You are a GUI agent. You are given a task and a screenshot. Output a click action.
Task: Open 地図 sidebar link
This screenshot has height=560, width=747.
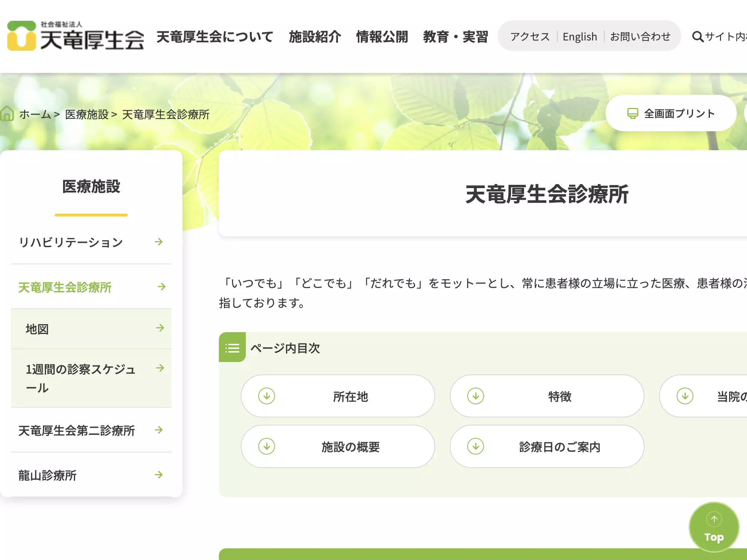tap(91, 329)
